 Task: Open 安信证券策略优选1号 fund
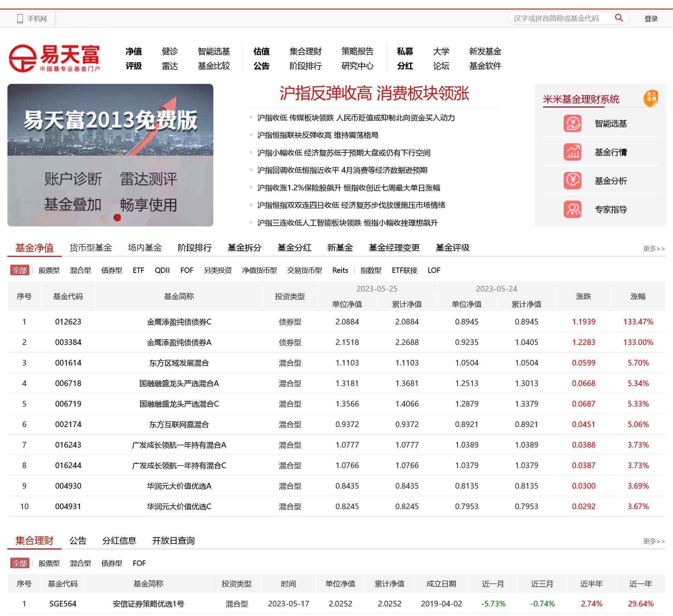[x=149, y=604]
